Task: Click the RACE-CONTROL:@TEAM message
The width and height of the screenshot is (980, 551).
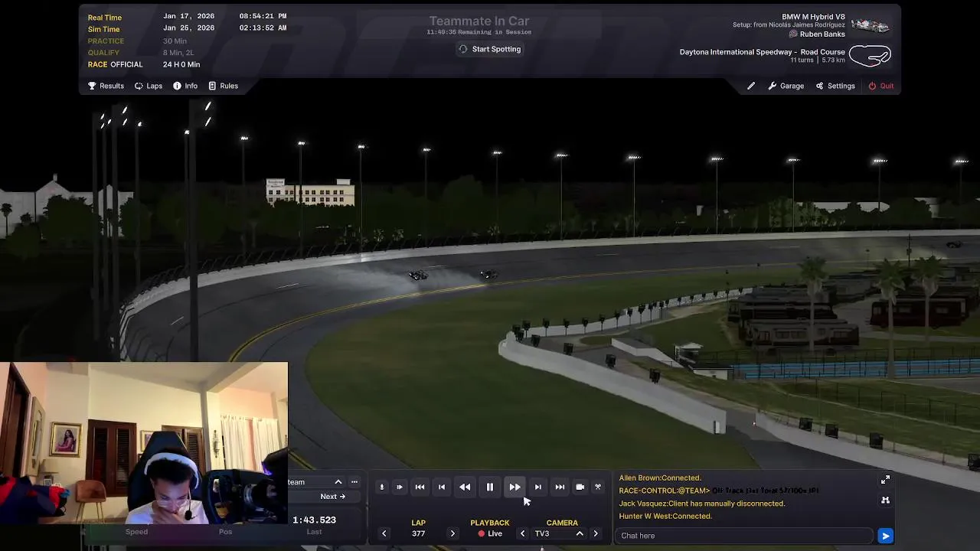Action: pyautogui.click(x=719, y=491)
